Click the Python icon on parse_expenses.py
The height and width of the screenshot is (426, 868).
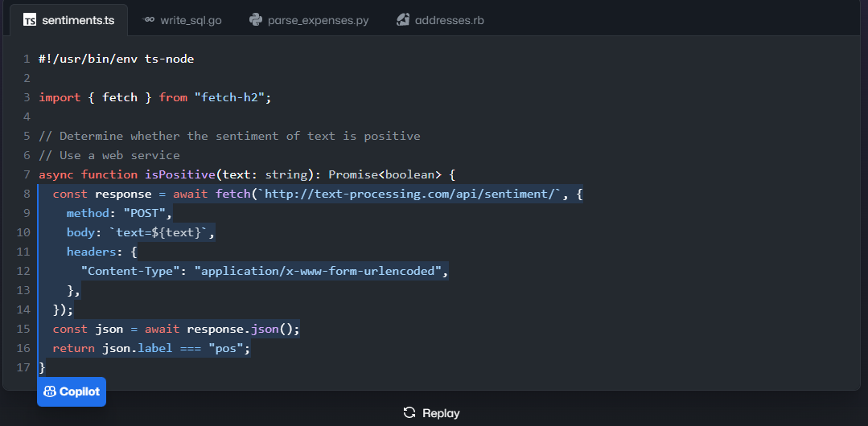pos(255,20)
